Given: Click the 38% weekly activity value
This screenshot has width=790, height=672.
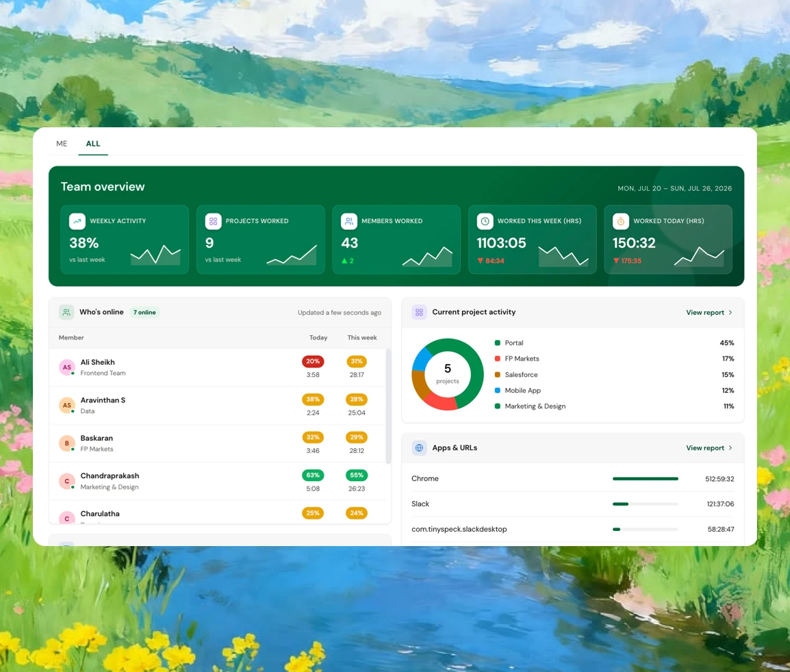Looking at the screenshot, I should click(x=84, y=243).
